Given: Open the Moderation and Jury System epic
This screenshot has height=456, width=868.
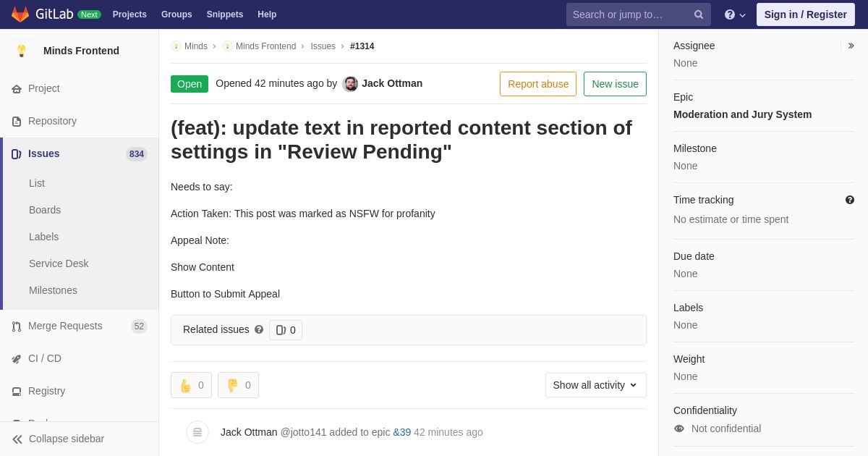Looking at the screenshot, I should (x=742, y=114).
